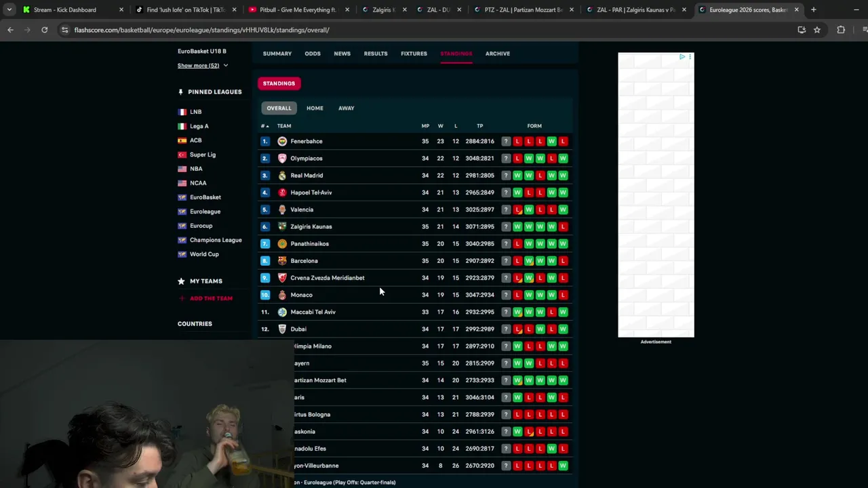Click the Fenerbahce team logo
This screenshot has width=868, height=488.
click(x=282, y=141)
